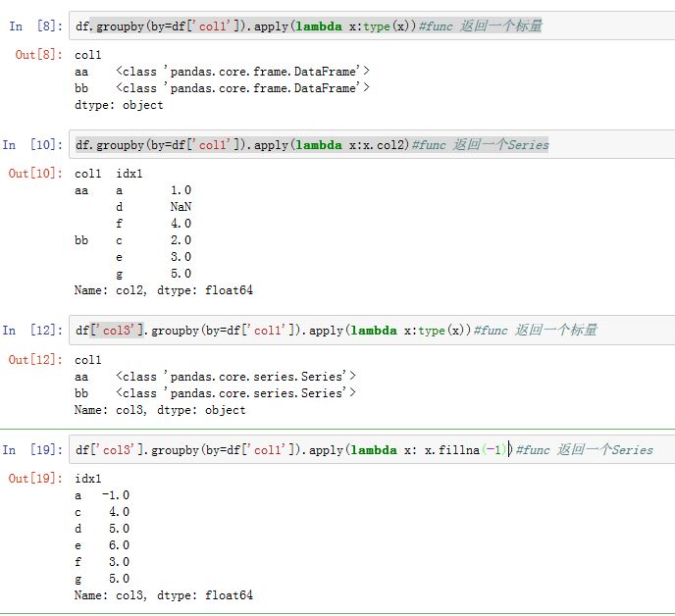
Task: Click 'Name: col2, dtype: float64' output line
Action: [163, 290]
